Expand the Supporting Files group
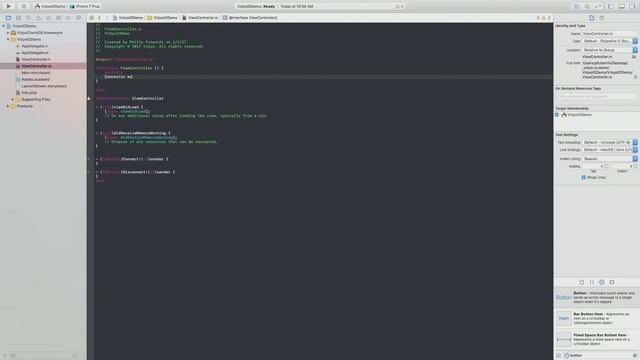The image size is (640, 360). [x=13, y=99]
